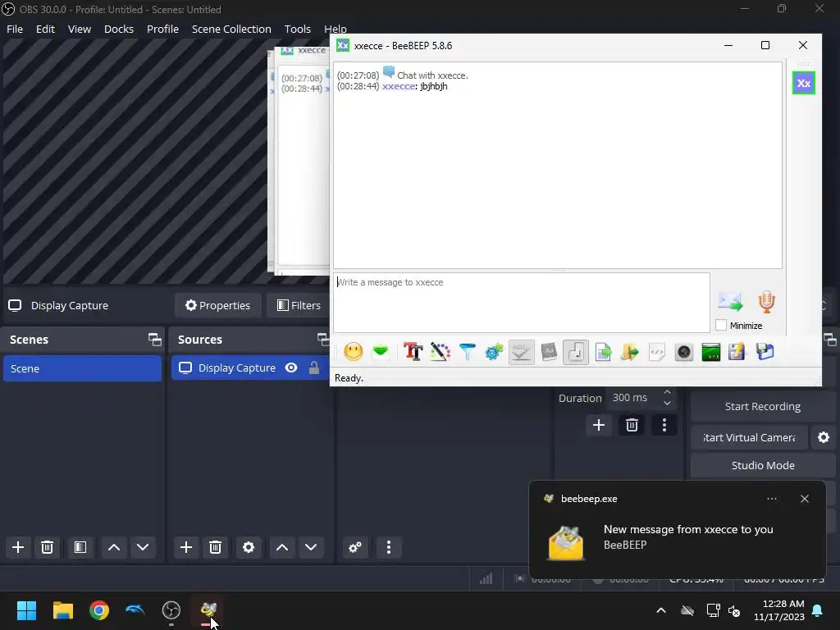Image resolution: width=840 pixels, height=630 pixels.
Task: Decrease transition Duration with down arrow
Action: [x=667, y=403]
